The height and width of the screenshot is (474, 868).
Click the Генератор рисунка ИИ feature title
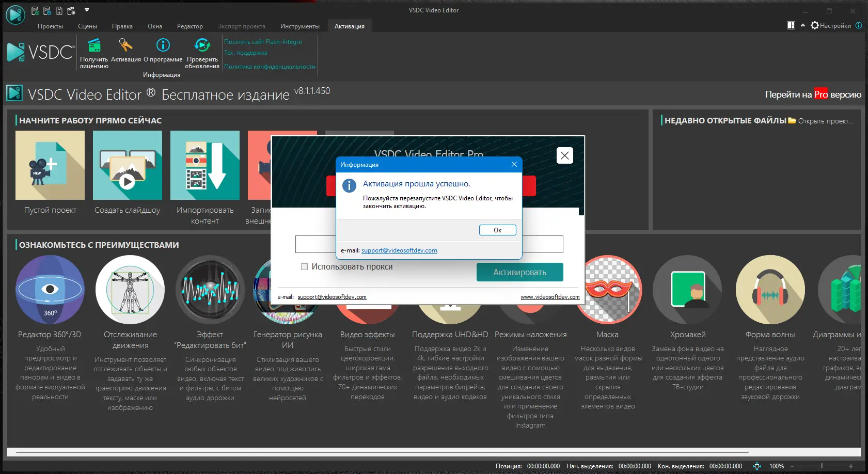[288, 340]
